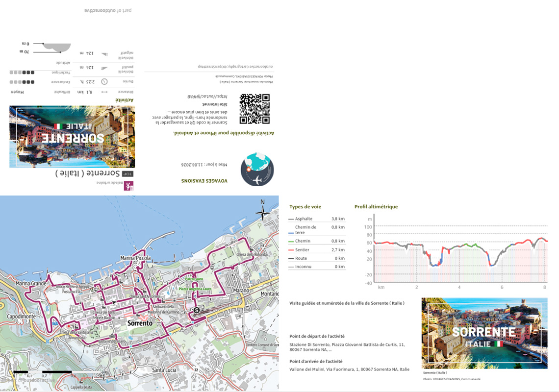This screenshot has width=559, height=392.
Task: Click the Sentier 2,7 km value
Action: pos(338,250)
